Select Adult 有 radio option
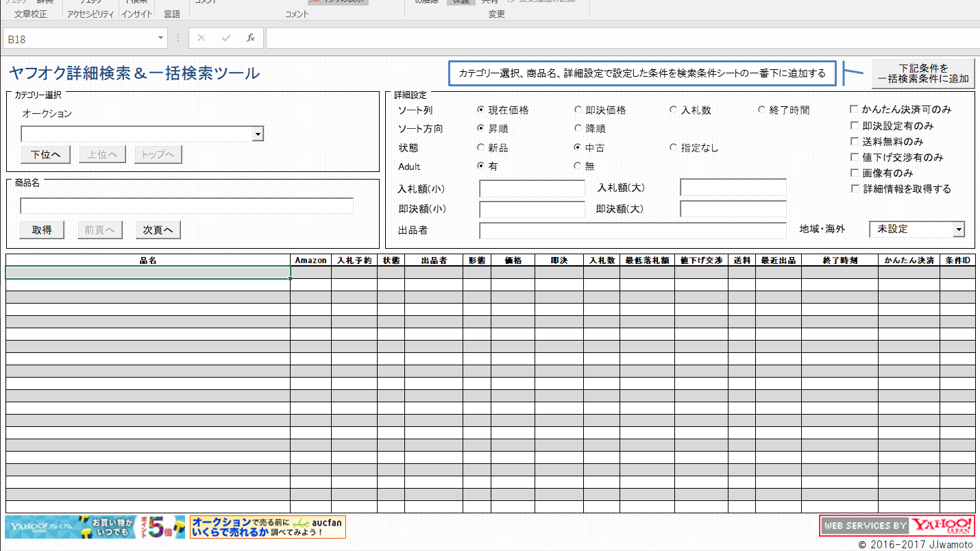This screenshot has height=551, width=980. point(481,166)
